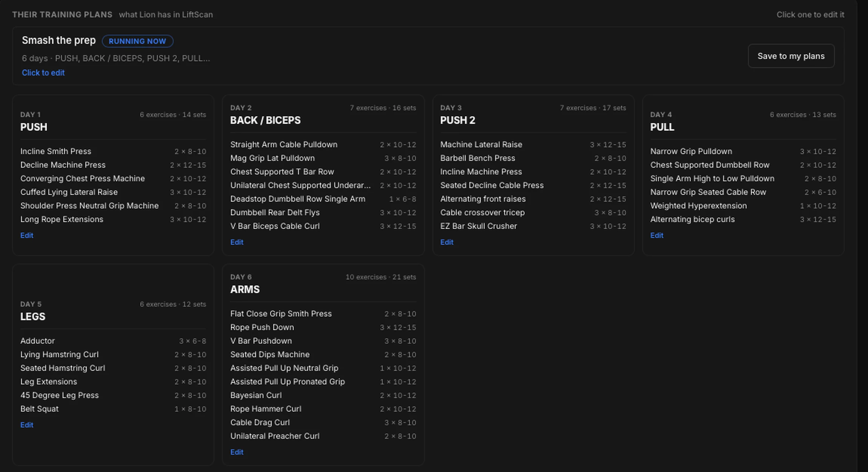The height and width of the screenshot is (472, 868).
Task: Select 'Leg Extensions' exercise
Action: (x=113, y=381)
